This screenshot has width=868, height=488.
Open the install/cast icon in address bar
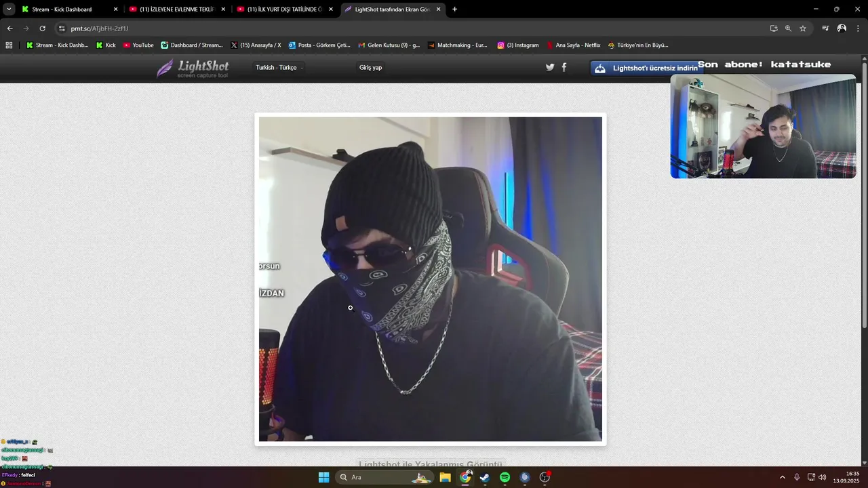pyautogui.click(x=774, y=28)
